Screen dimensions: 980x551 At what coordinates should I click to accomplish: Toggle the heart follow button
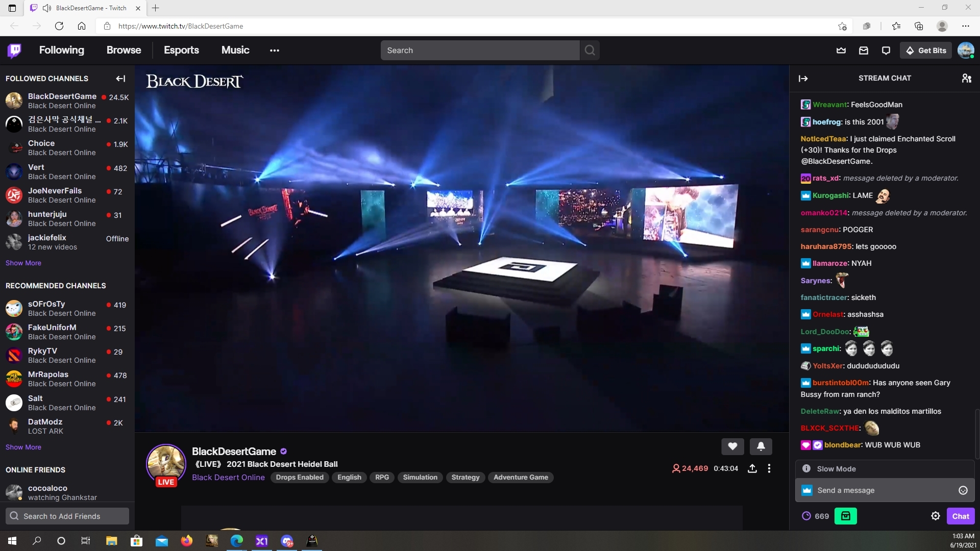(732, 446)
